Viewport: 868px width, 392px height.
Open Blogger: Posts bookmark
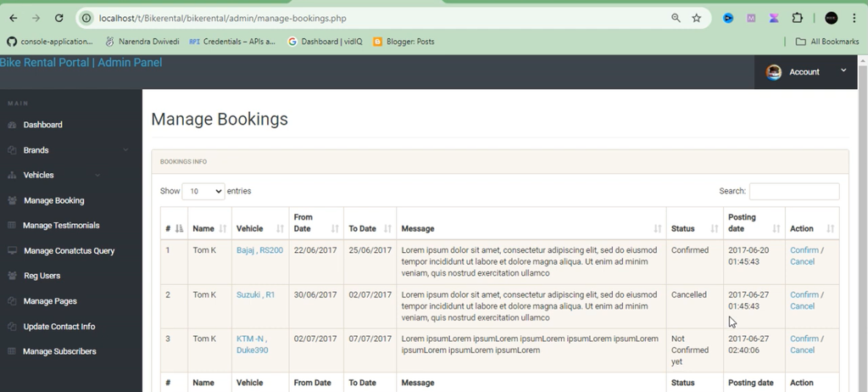[403, 42]
